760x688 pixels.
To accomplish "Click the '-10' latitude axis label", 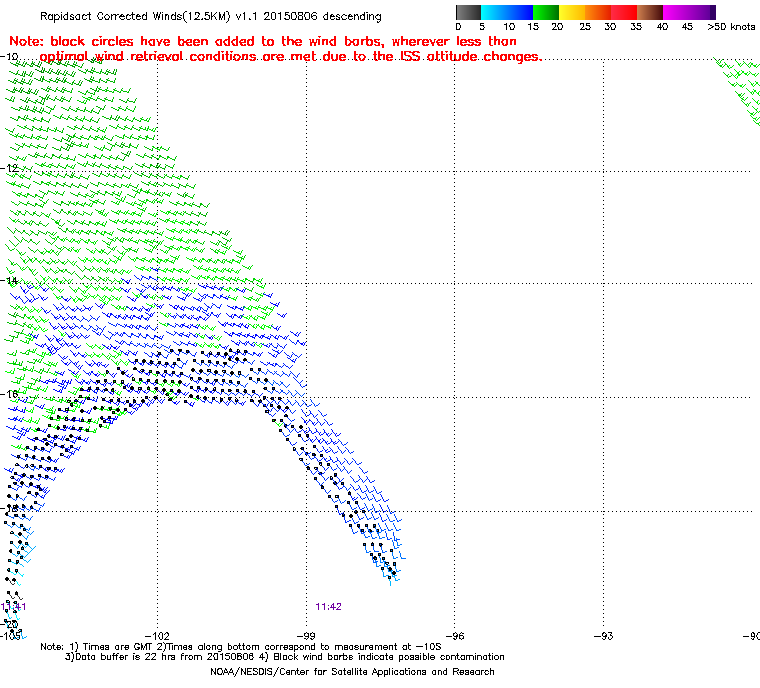I will 9,57.
